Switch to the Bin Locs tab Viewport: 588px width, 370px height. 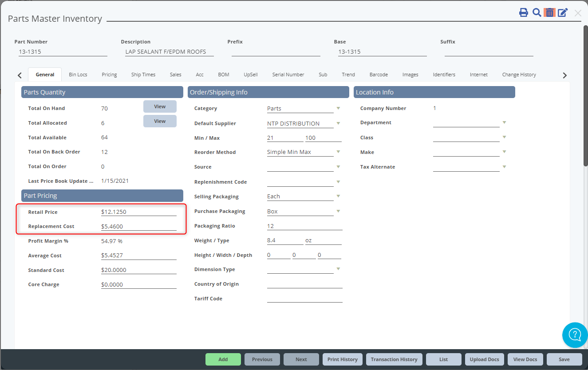click(78, 75)
